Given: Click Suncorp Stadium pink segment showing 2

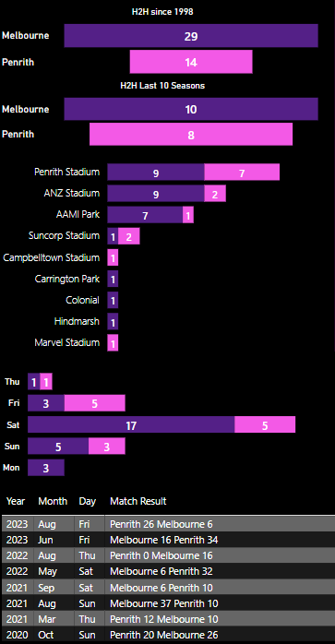Looking at the screenshot, I should (128, 236).
